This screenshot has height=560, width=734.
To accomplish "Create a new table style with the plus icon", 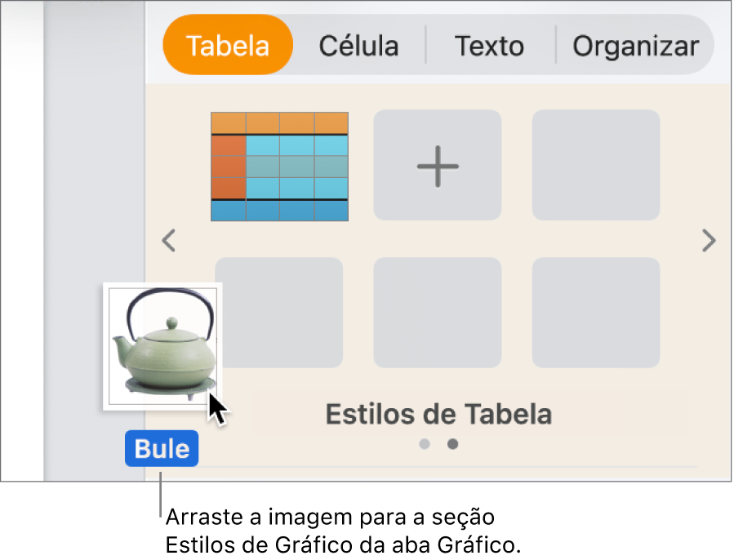I will click(x=438, y=166).
